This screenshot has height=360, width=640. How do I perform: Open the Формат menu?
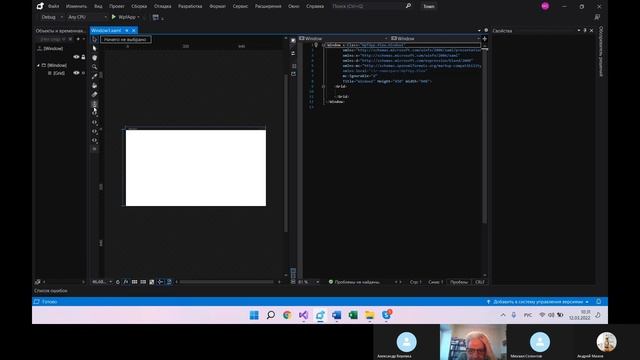(217, 7)
